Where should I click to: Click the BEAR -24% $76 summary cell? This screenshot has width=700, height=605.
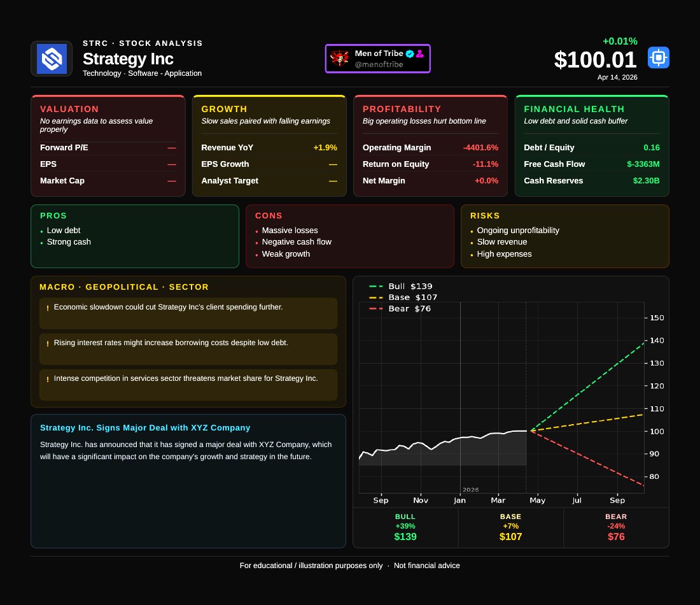(x=616, y=528)
